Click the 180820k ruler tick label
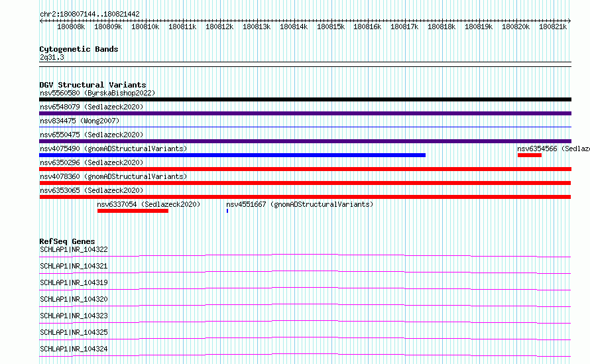The image size is (590, 364). (516, 27)
